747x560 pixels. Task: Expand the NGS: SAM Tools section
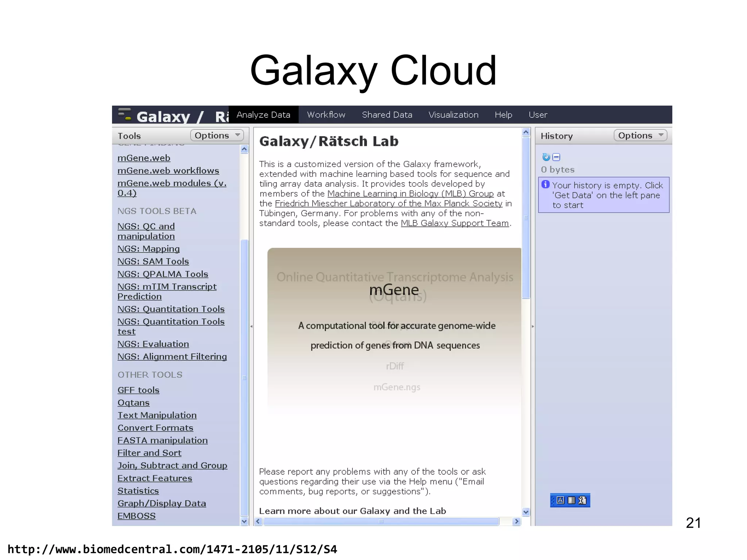click(x=153, y=261)
